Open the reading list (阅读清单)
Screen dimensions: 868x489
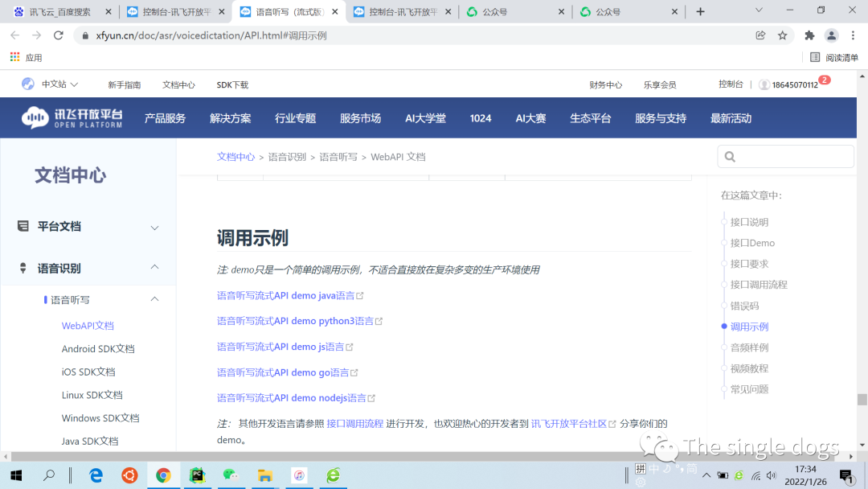coord(833,57)
